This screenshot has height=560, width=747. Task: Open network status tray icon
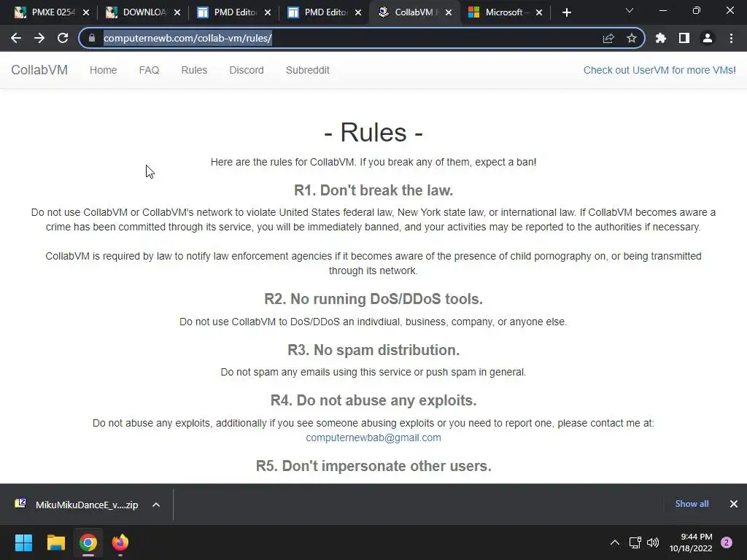[x=635, y=542]
